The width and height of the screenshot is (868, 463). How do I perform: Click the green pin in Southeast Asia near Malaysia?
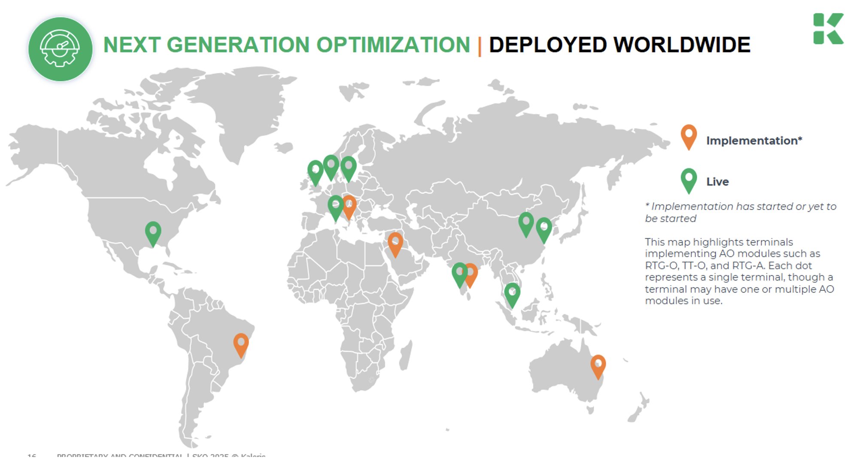pos(512,294)
